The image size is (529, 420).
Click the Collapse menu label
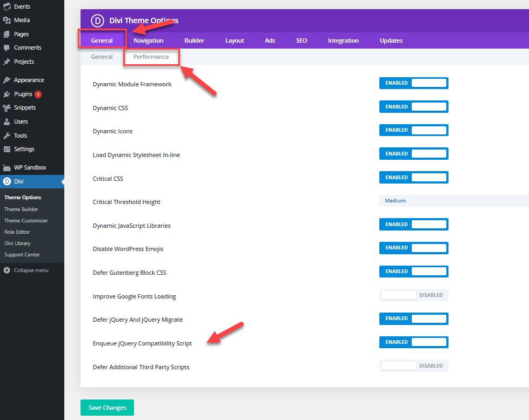[x=31, y=270]
